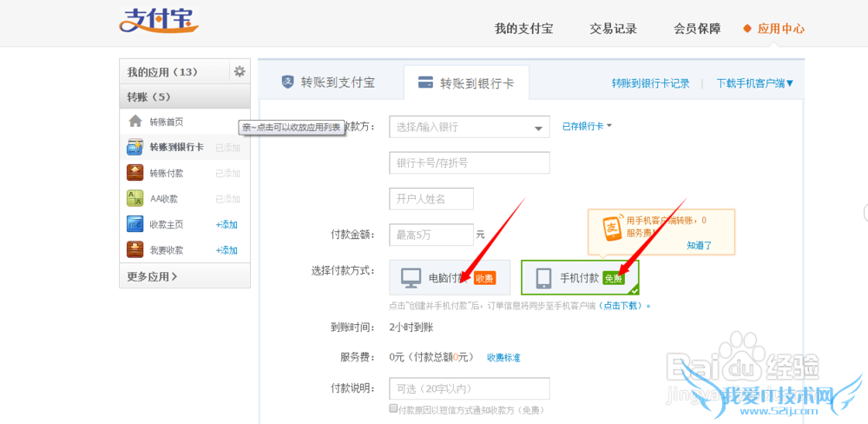Click 已添加 next to 转账付款

click(227, 173)
